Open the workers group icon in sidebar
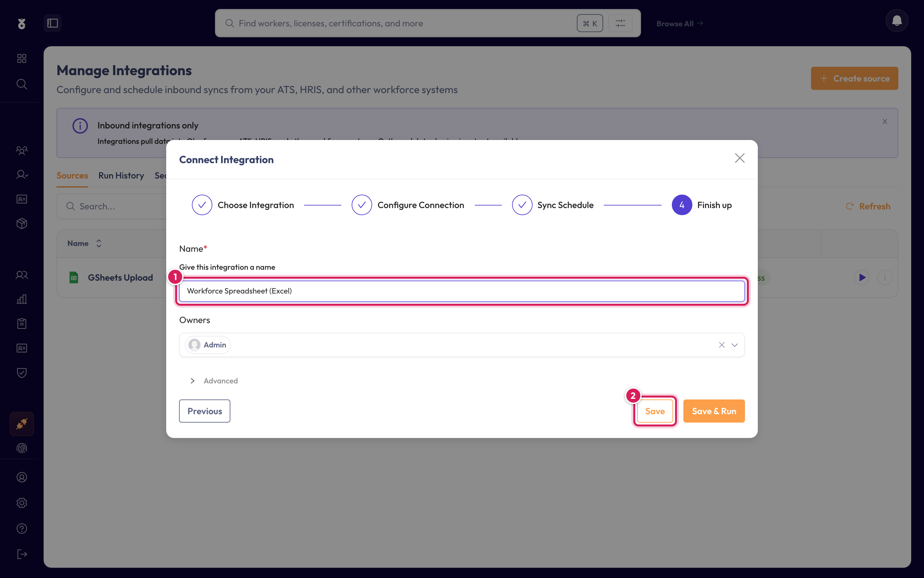924x578 pixels. [22, 150]
